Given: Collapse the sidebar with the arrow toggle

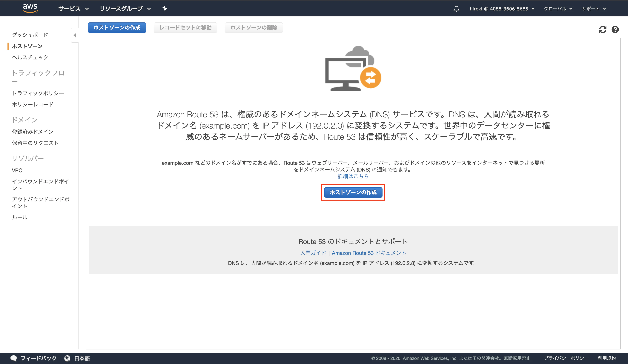Looking at the screenshot, I should click(x=75, y=35).
